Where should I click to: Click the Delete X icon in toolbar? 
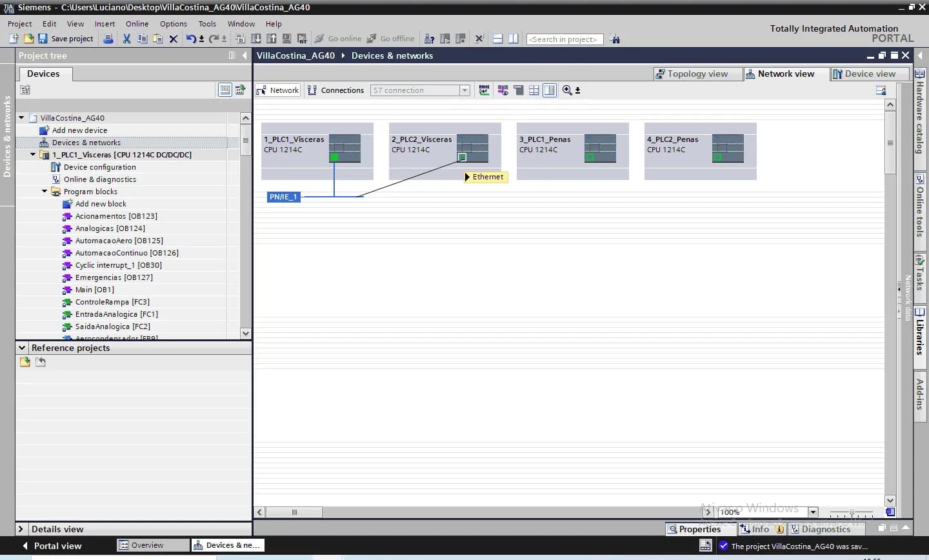point(173,39)
